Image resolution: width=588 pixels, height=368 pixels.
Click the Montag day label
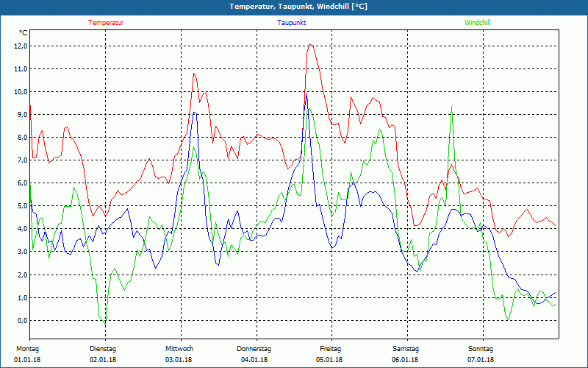(27, 349)
